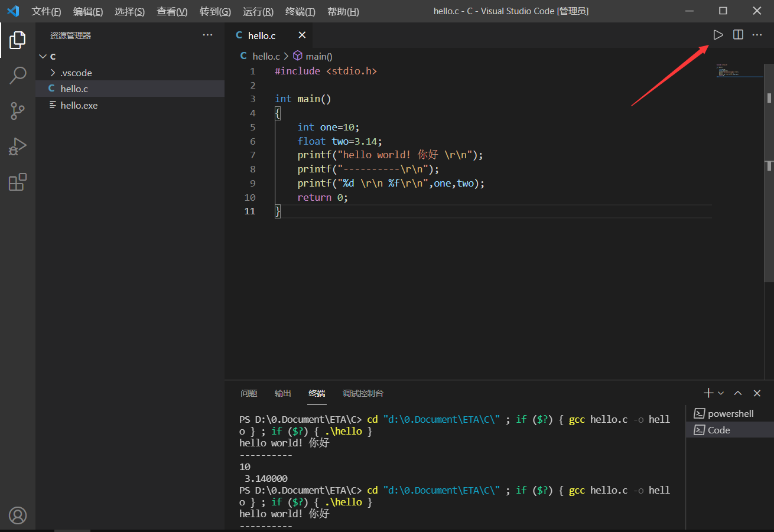Create a new terminal with plus icon
The height and width of the screenshot is (532, 774).
pyautogui.click(x=708, y=393)
